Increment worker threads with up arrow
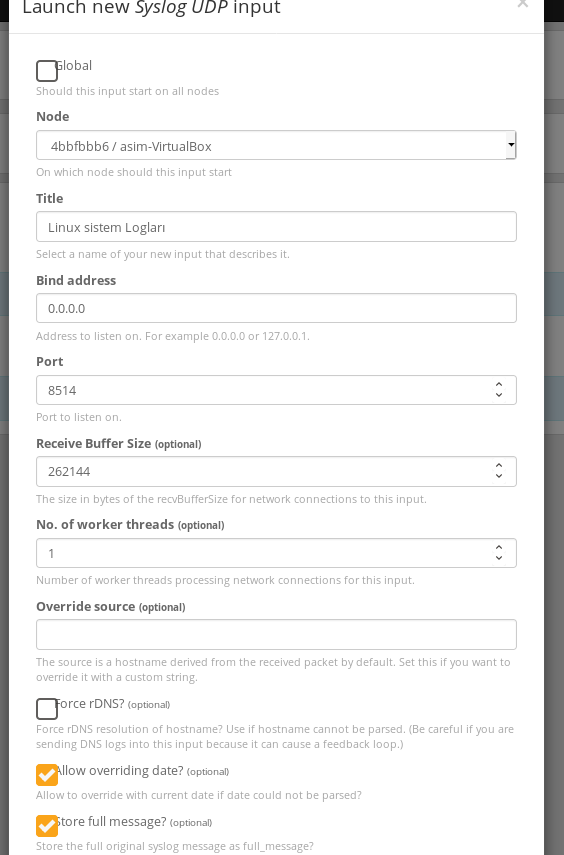The width and height of the screenshot is (564, 855). click(499, 547)
